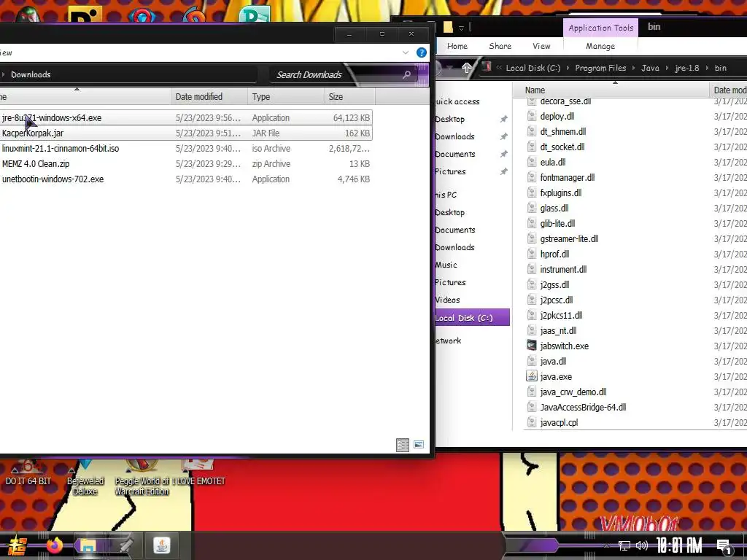Launch Firefox from the taskbar
747x560 pixels.
(54, 545)
